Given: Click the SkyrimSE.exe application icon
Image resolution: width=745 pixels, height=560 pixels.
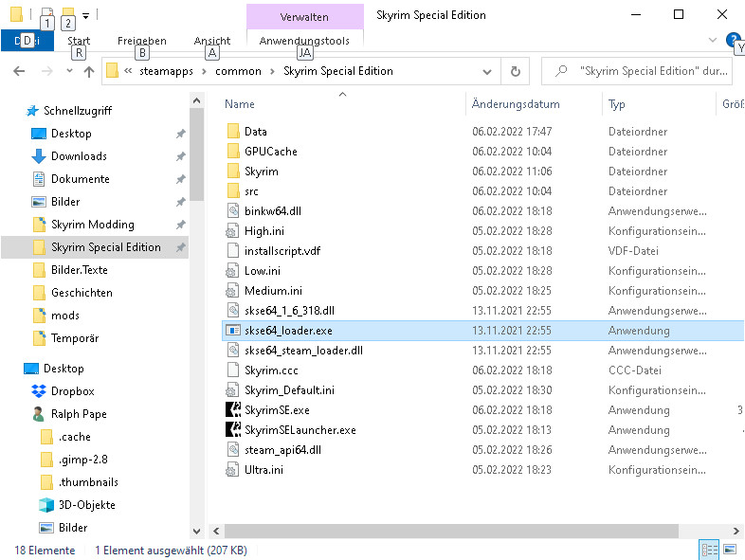Looking at the screenshot, I should tap(233, 410).
